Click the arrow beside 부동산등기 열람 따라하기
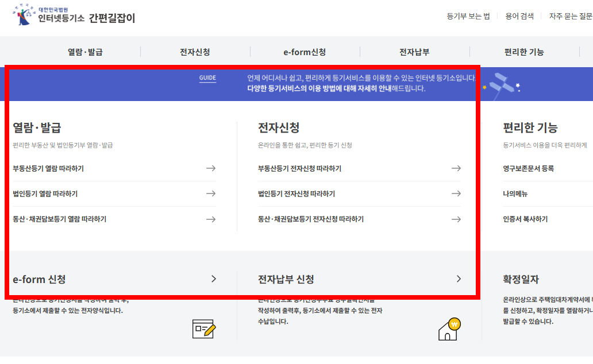 click(211, 168)
